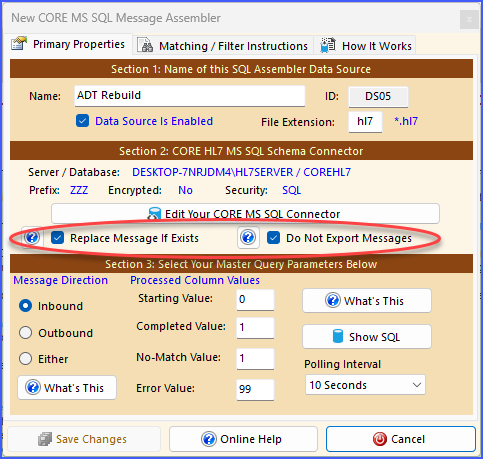Click the Processed Column Values heading

(x=195, y=280)
